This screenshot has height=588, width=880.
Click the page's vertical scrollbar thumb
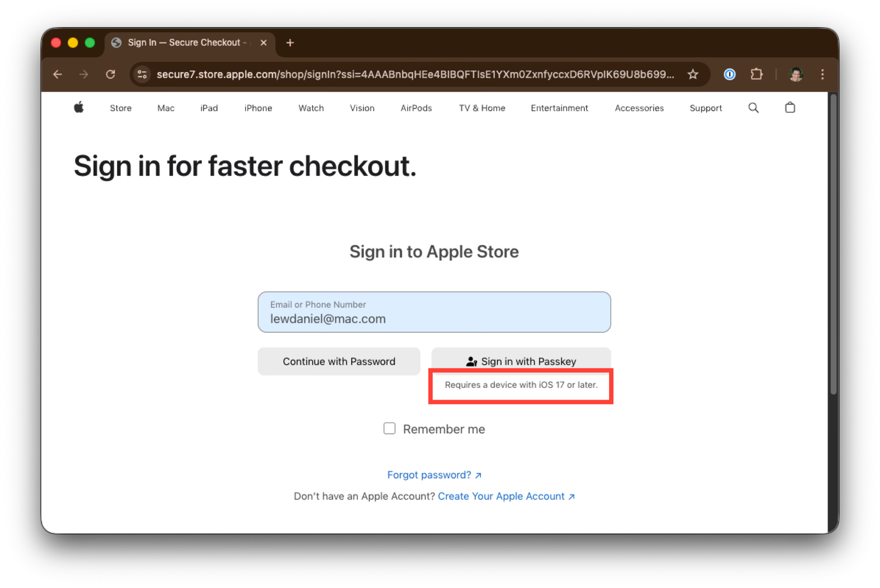click(833, 244)
